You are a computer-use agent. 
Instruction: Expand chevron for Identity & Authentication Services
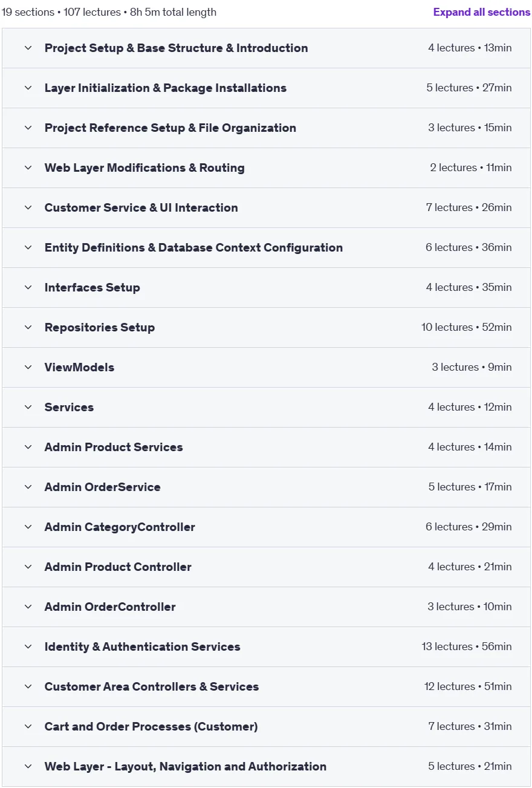28,646
